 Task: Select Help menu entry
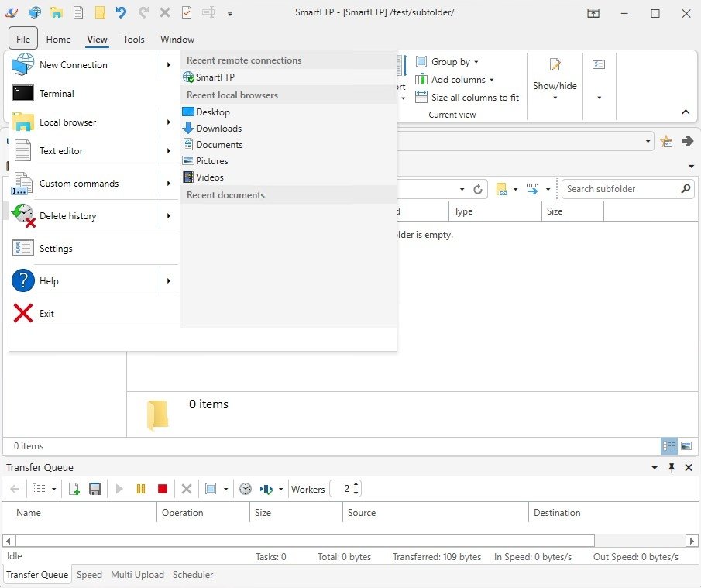point(85,280)
